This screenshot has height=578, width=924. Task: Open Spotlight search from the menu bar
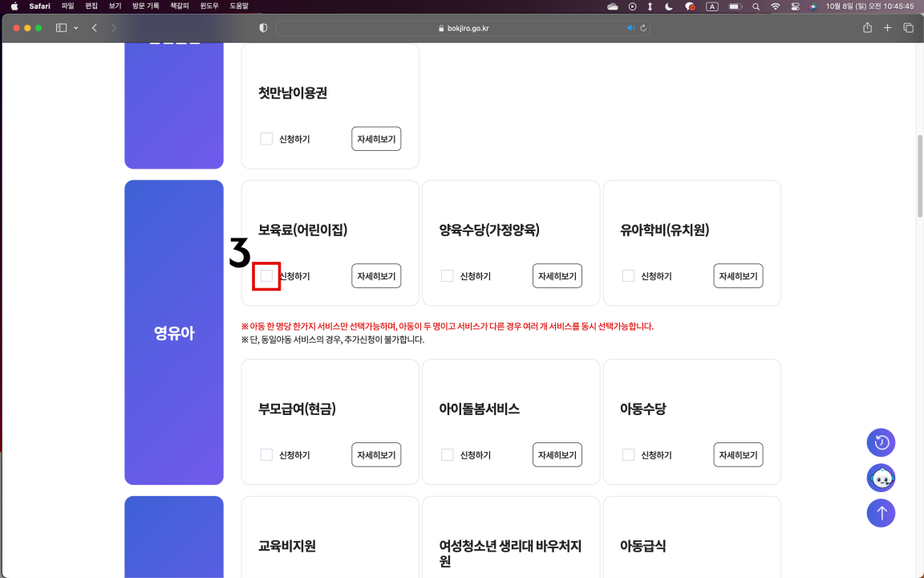(755, 4)
